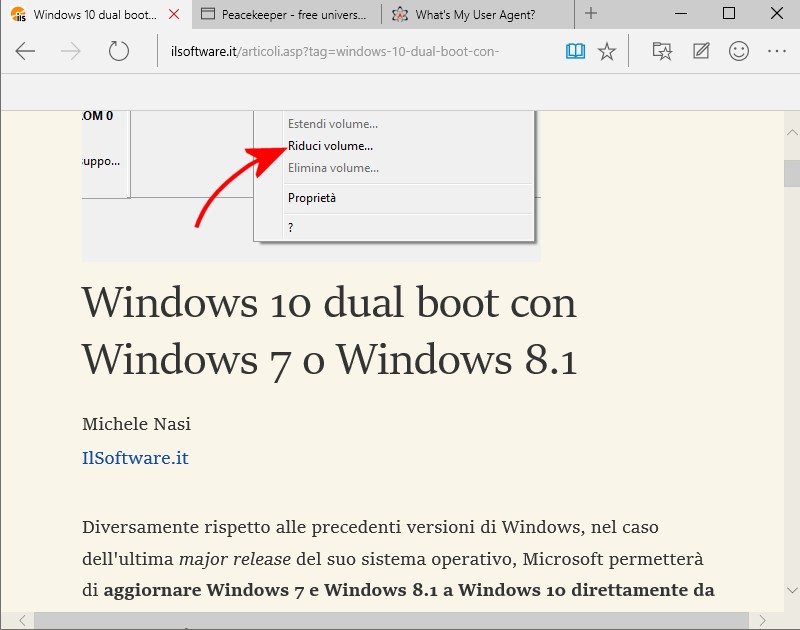Click the horizontal scrollbar thumb
800x630 pixels.
[x=391, y=620]
